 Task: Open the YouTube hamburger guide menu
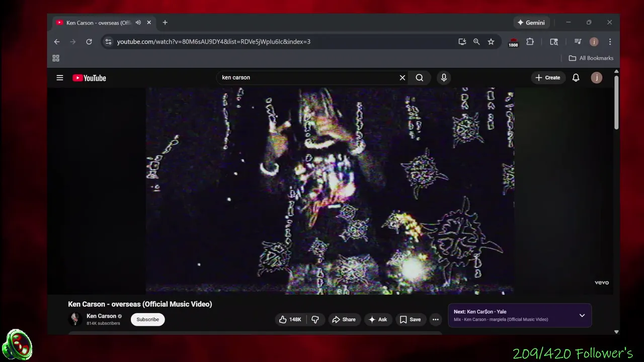[60, 78]
